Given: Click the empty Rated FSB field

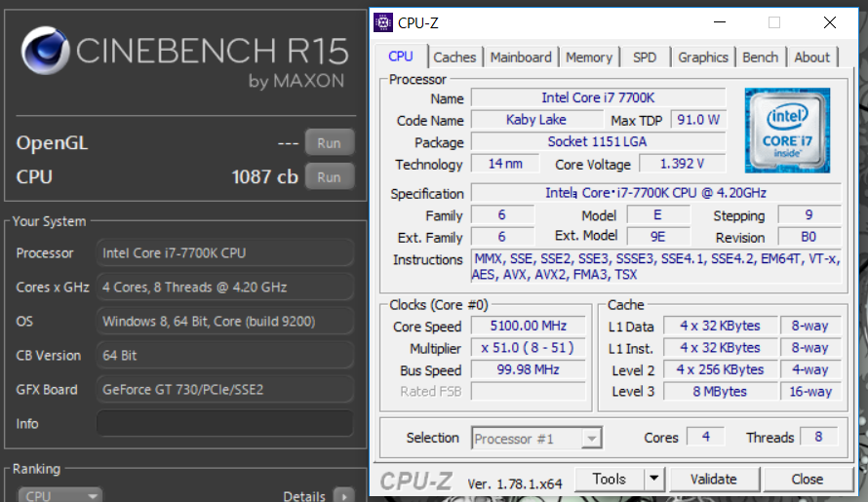Looking at the screenshot, I should 528,391.
